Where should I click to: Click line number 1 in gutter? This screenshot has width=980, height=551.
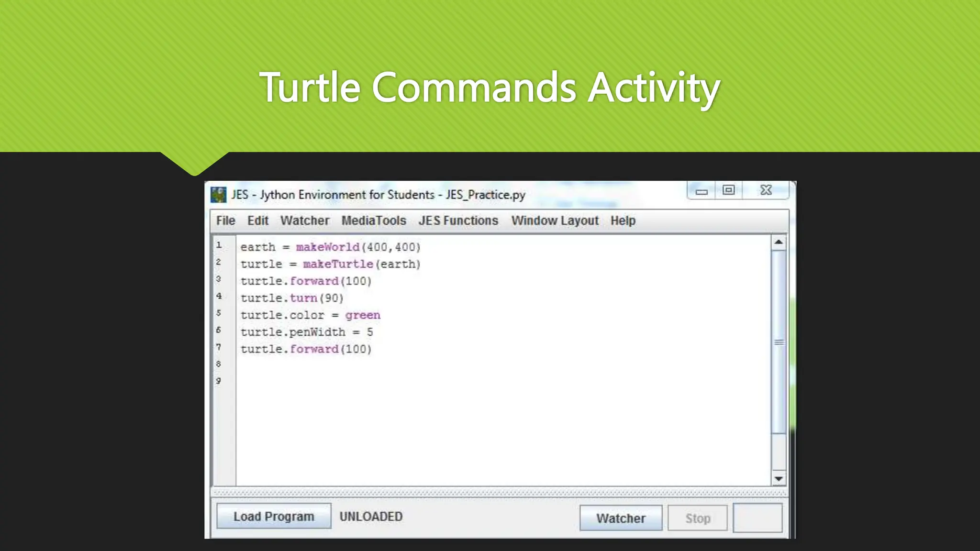[x=219, y=245]
